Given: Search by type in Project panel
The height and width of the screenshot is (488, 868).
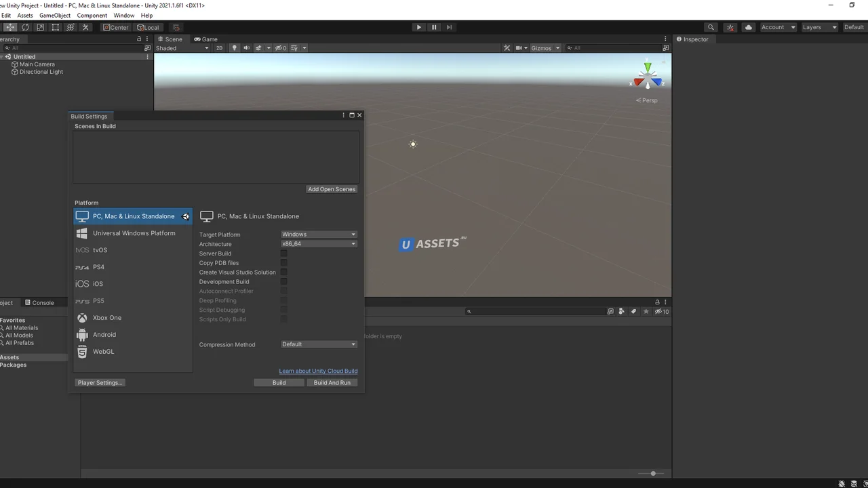Looking at the screenshot, I should pyautogui.click(x=622, y=312).
